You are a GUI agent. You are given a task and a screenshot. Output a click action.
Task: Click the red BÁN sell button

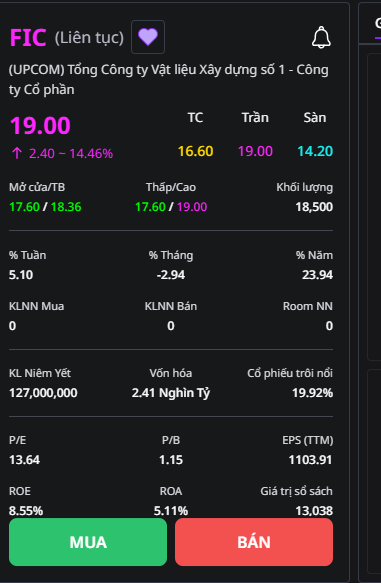click(x=254, y=542)
